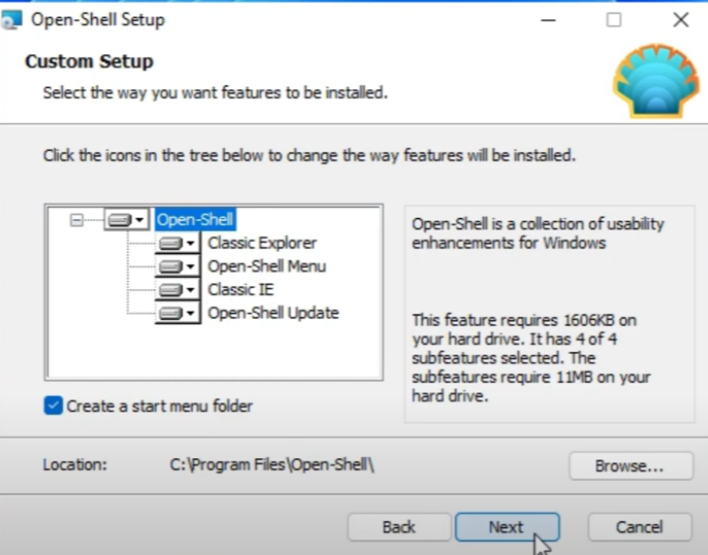This screenshot has height=555, width=708.
Task: Collapse the Open-Shell feature tree node
Action: click(76, 220)
